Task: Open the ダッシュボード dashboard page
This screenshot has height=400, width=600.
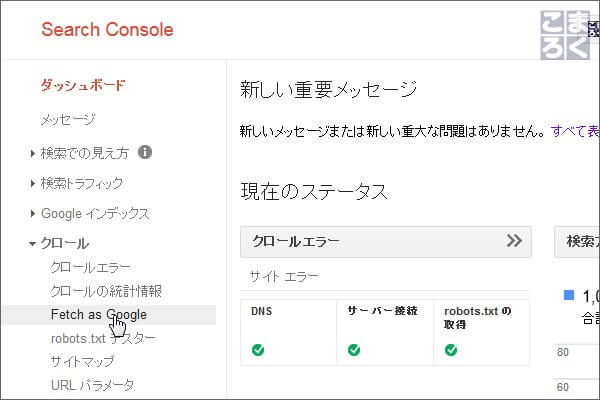Action: coord(83,85)
